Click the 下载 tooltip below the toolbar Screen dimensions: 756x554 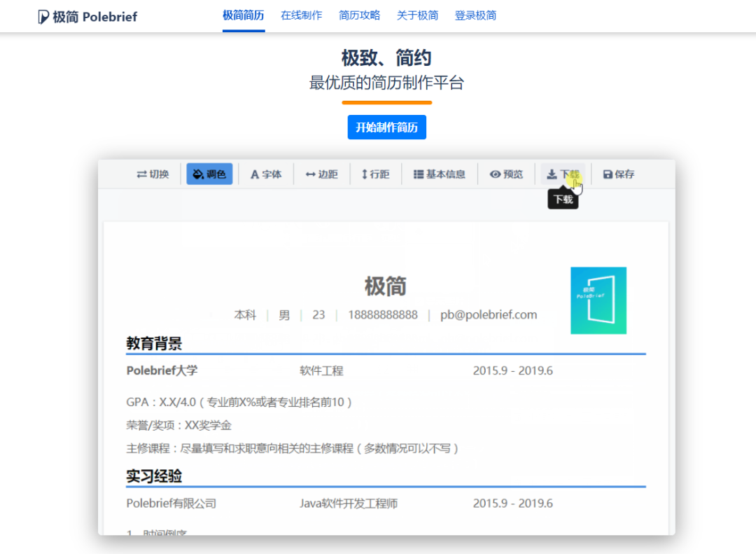(x=563, y=198)
